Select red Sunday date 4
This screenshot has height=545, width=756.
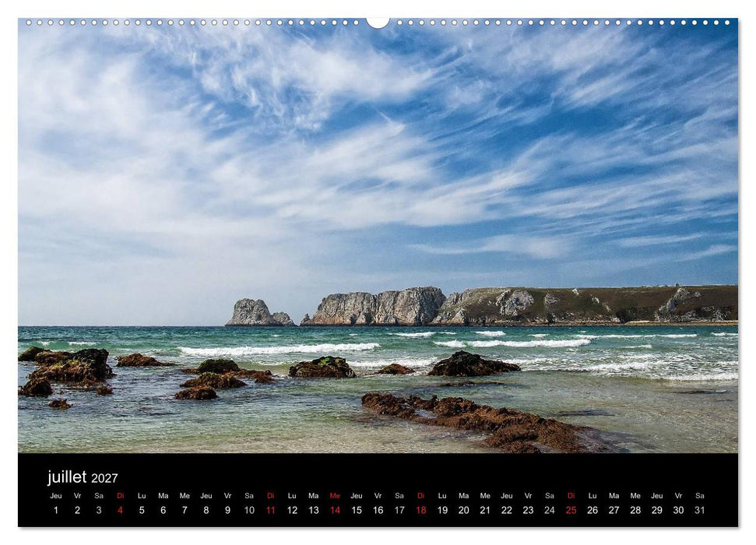[120, 510]
